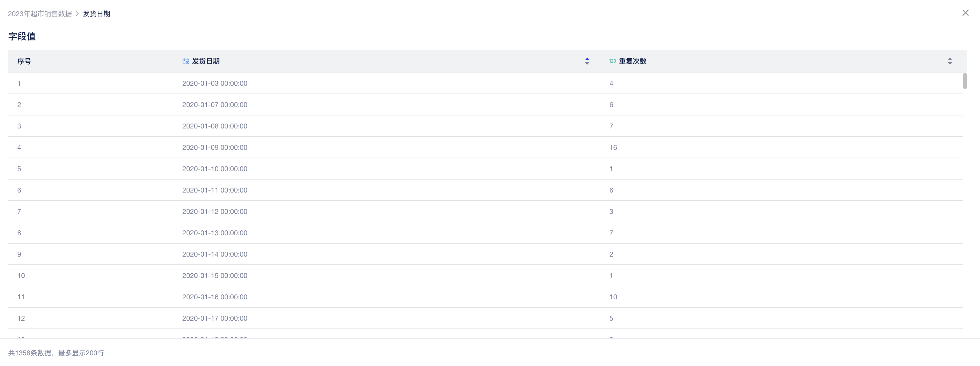Click repeat count 10 in row 11
Viewport: 980px width, 366px height.
613,297
